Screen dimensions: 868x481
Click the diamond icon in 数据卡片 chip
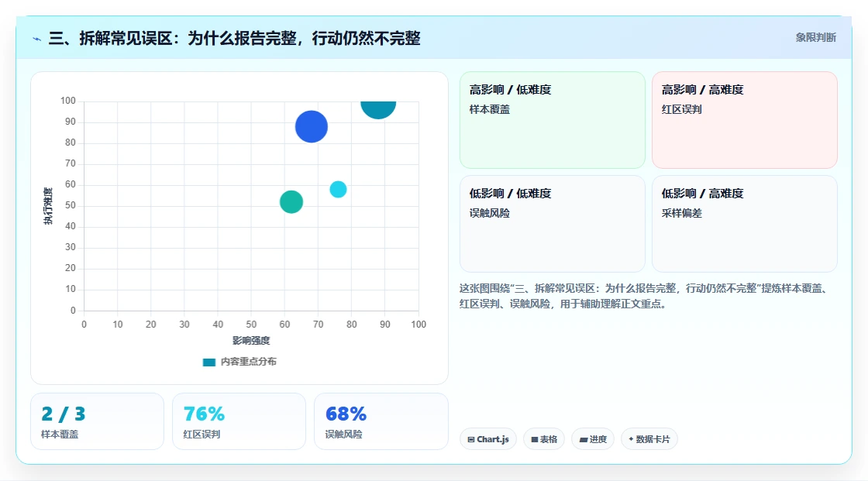click(x=631, y=439)
